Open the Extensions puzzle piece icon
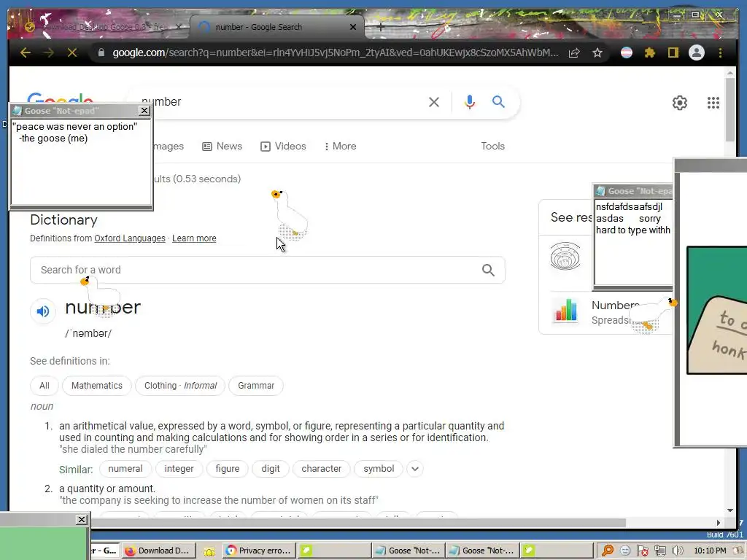This screenshot has height=560, width=747. point(650,52)
